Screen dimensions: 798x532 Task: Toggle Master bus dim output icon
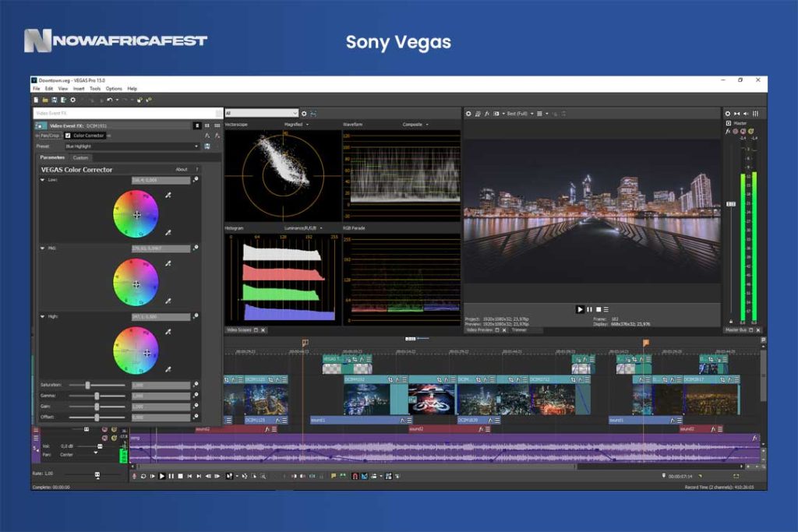pos(737,114)
